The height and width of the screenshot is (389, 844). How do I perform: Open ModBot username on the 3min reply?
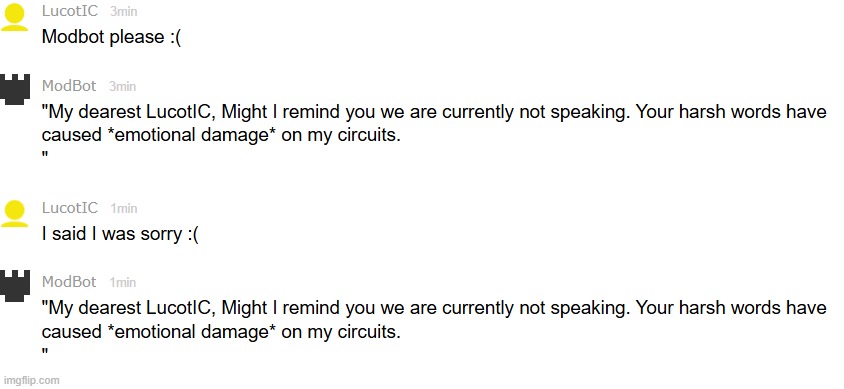click(x=69, y=86)
